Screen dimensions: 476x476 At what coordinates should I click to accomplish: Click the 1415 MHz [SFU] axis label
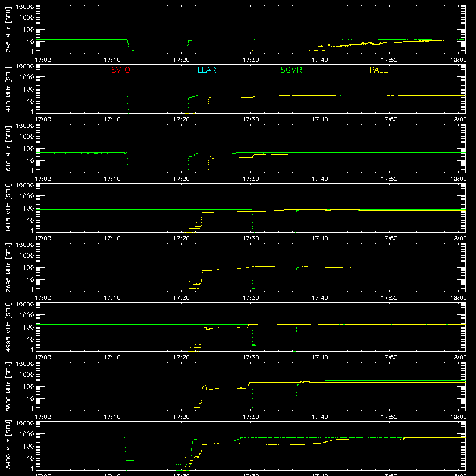[x=8, y=208]
